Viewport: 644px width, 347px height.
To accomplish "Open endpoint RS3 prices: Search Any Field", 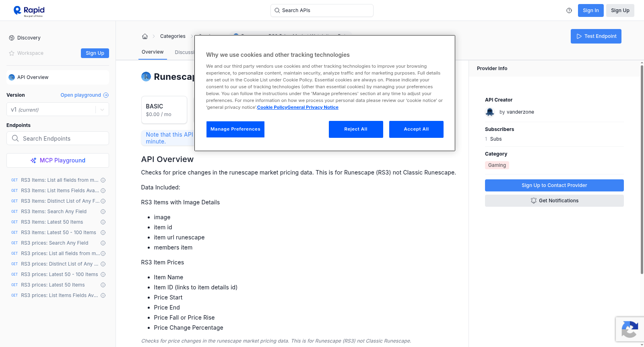I will click(x=54, y=243).
